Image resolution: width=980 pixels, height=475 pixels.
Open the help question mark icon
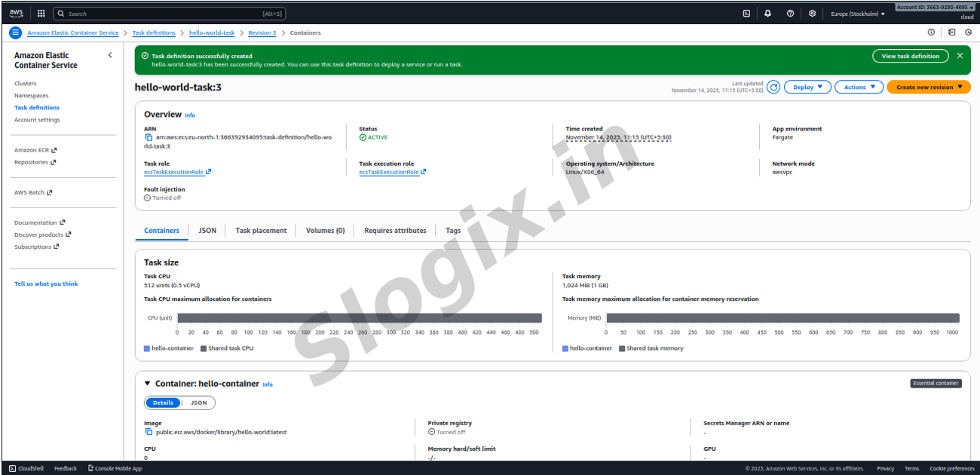[790, 14]
